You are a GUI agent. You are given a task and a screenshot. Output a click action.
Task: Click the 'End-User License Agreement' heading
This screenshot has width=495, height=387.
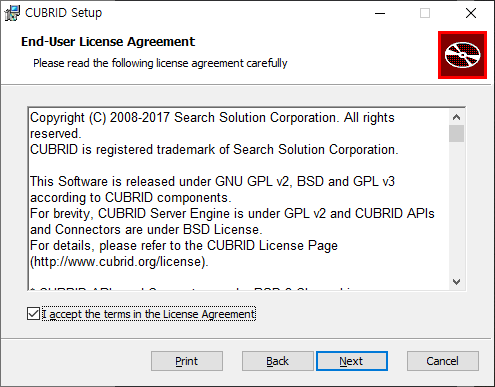click(108, 42)
